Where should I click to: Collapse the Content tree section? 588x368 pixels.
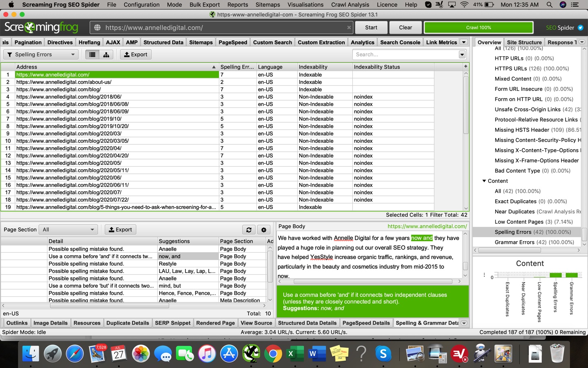[484, 181]
